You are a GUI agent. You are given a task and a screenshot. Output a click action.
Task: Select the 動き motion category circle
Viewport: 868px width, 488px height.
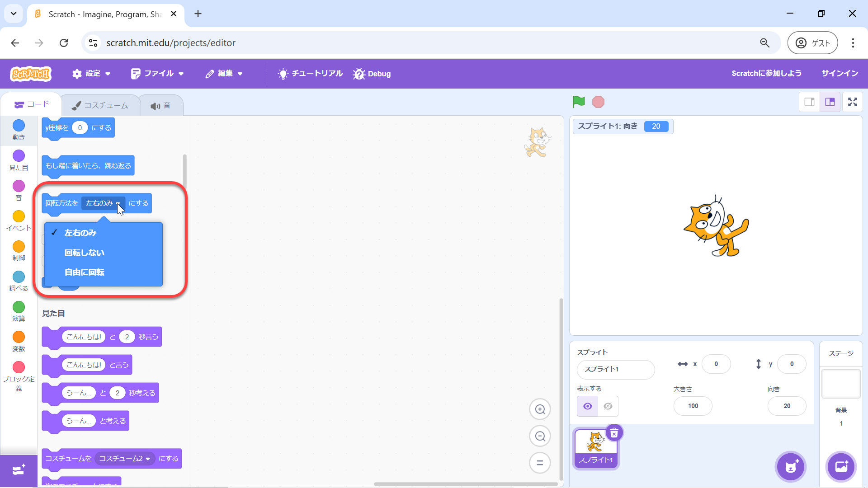(19, 125)
